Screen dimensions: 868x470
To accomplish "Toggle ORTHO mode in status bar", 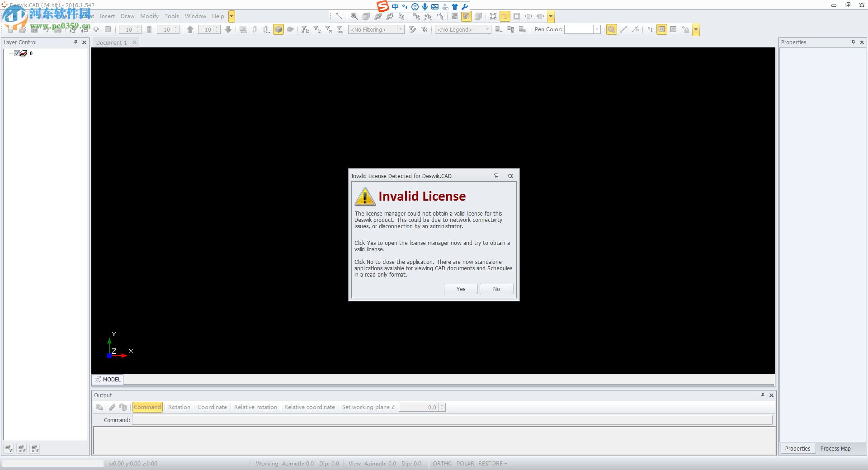I will [x=442, y=464].
